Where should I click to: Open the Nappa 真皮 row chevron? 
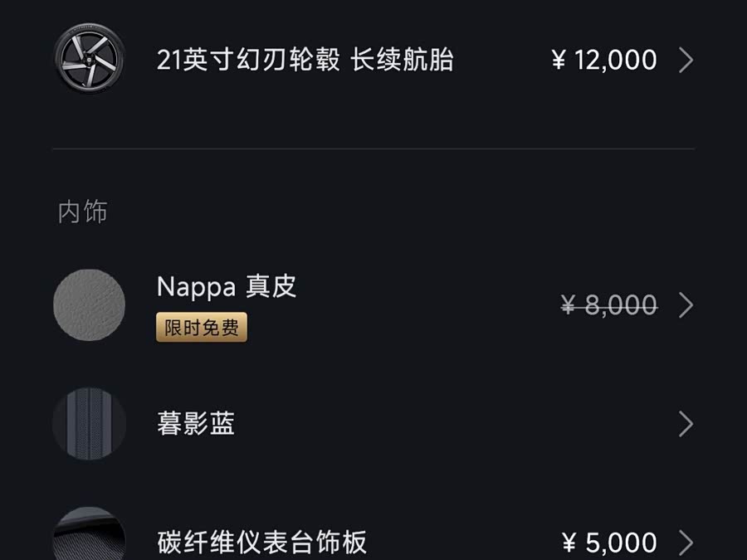[686, 305]
